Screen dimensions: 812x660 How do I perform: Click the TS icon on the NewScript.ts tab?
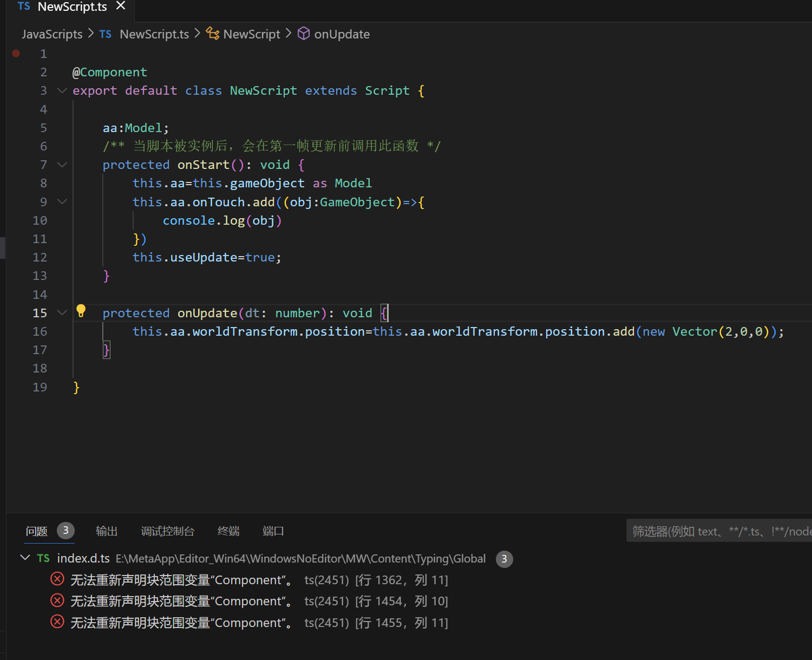[24, 6]
